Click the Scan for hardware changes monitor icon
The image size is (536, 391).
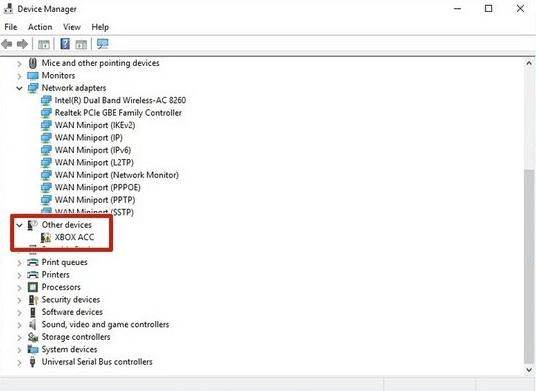(x=103, y=44)
